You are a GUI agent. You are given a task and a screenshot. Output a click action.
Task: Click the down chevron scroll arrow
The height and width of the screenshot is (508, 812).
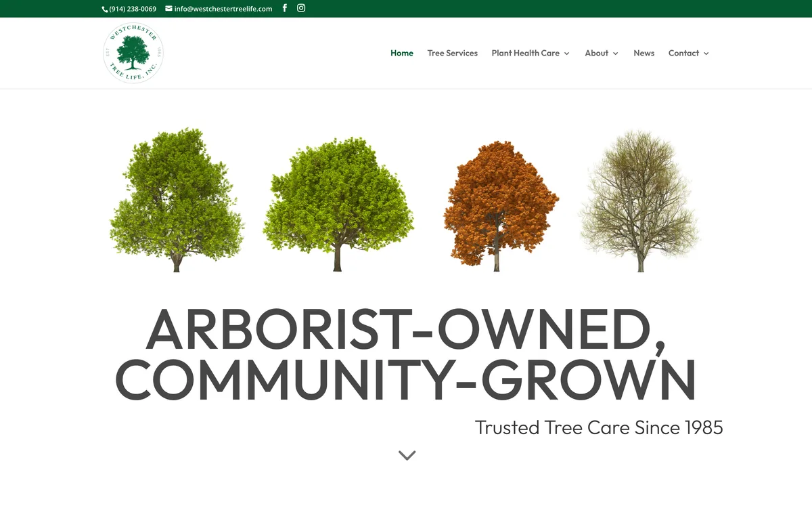click(x=407, y=455)
